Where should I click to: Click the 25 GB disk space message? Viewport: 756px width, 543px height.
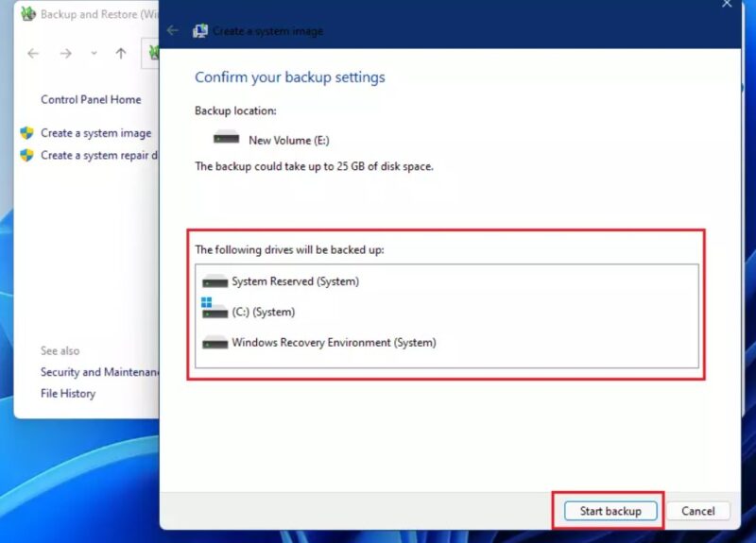[x=314, y=167]
